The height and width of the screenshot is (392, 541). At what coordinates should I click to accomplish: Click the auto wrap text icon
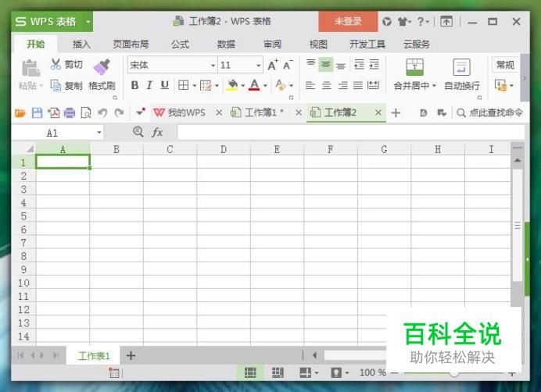tap(461, 67)
